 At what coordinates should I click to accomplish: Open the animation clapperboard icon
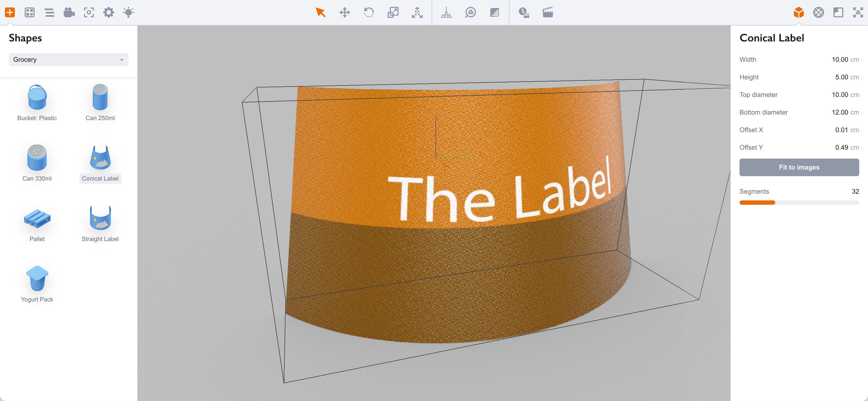(x=547, y=12)
